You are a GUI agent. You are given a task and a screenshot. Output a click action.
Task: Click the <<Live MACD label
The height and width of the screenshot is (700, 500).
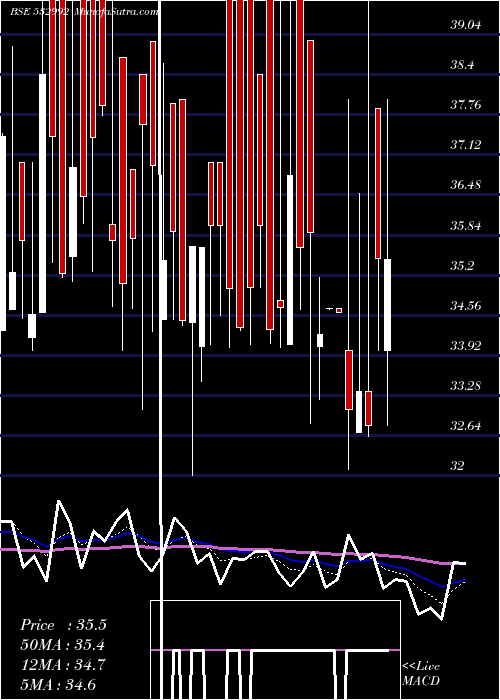click(421, 673)
